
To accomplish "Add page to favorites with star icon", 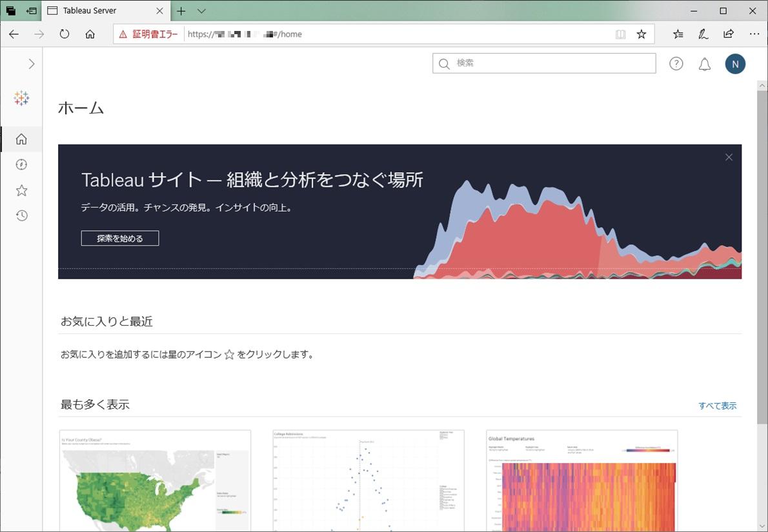I will coord(641,34).
